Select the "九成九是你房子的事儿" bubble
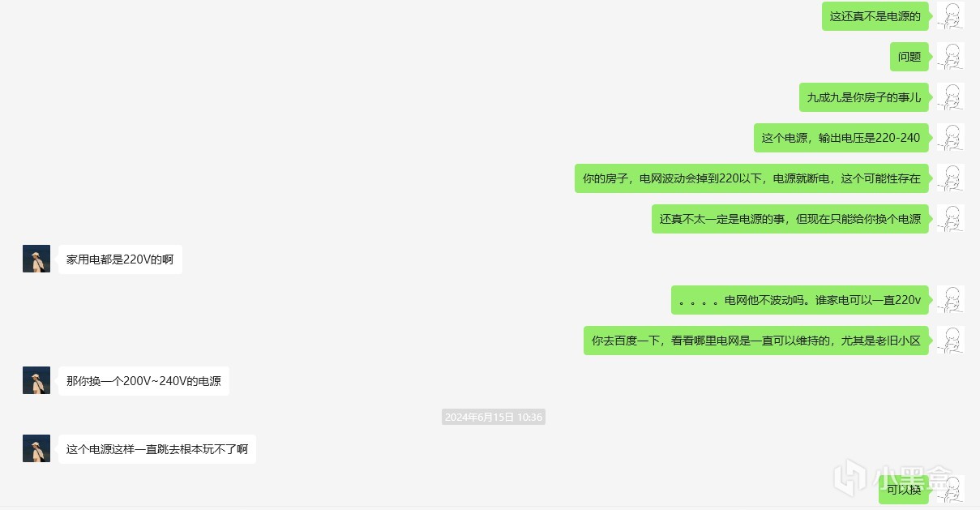The image size is (980, 510). pyautogui.click(x=864, y=97)
